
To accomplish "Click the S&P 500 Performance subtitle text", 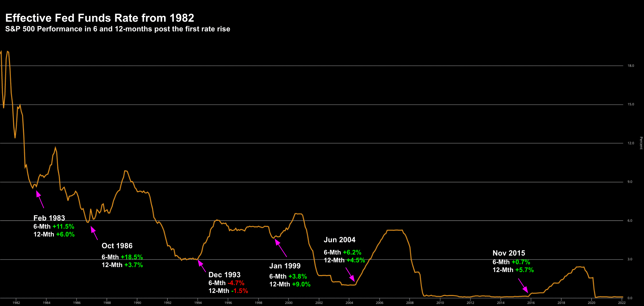I will (118, 29).
